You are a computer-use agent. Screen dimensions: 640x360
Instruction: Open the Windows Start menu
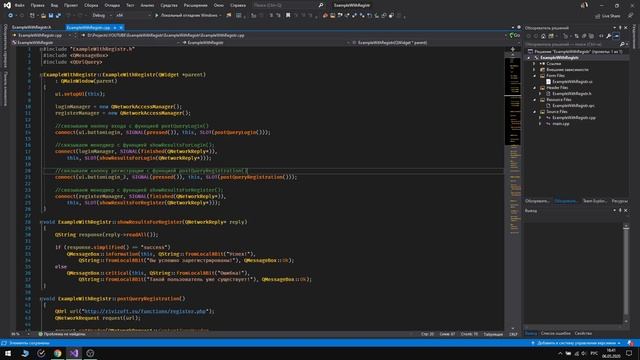[x=8, y=353]
